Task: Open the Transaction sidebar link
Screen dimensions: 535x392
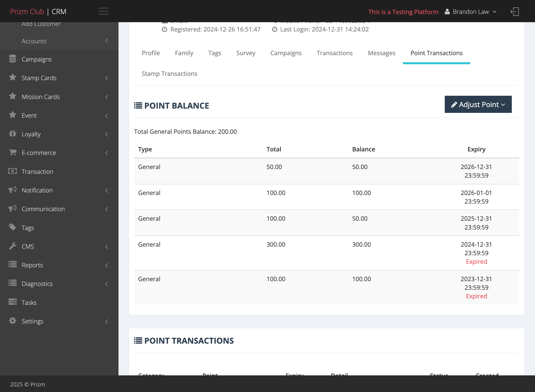Action: tap(37, 172)
